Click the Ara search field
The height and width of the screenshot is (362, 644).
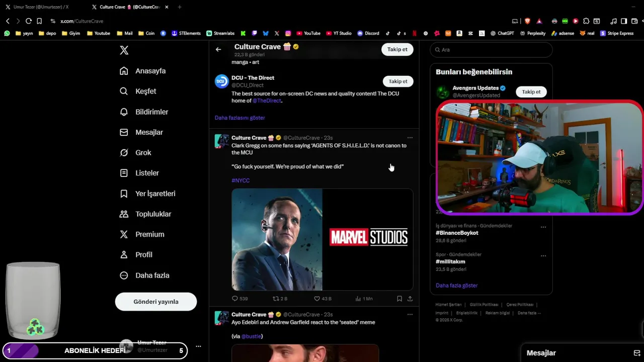coord(491,50)
